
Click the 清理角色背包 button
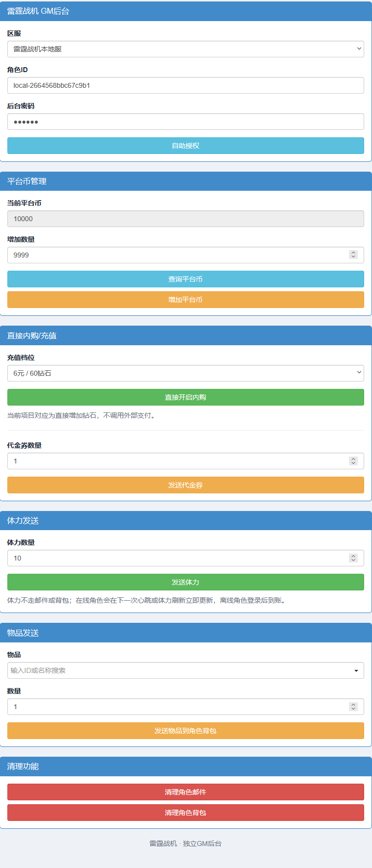click(x=185, y=813)
